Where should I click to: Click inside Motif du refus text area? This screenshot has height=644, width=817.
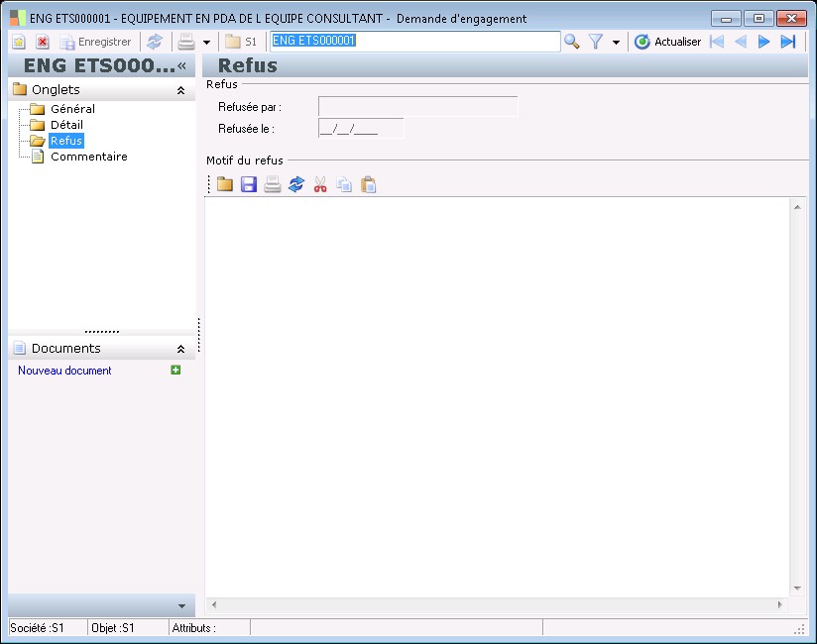tap(497, 397)
